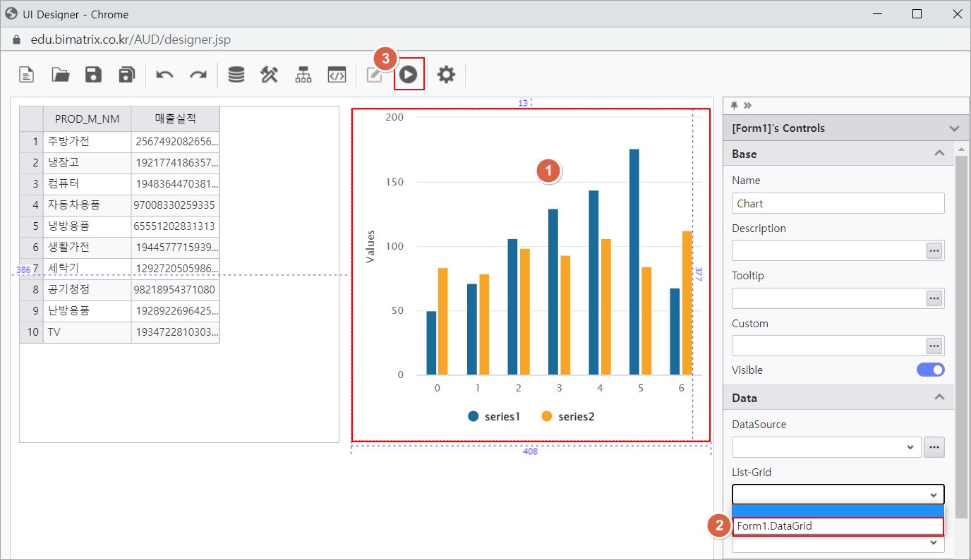Image resolution: width=971 pixels, height=560 pixels.
Task: Click the New document toolbar icon
Action: [27, 75]
